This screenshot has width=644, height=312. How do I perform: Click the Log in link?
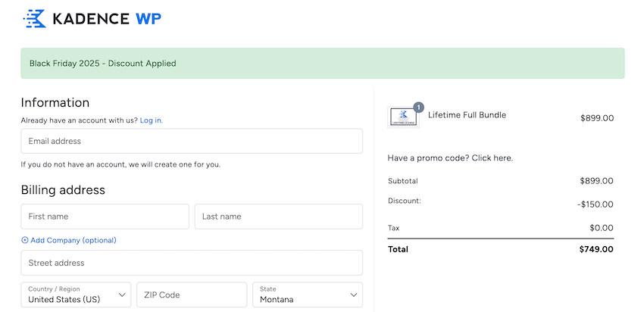pos(151,120)
